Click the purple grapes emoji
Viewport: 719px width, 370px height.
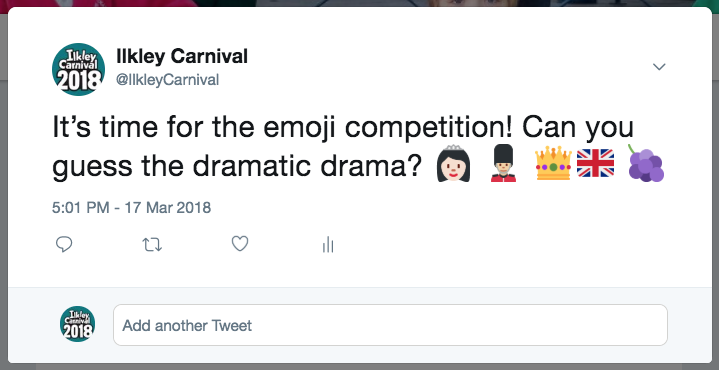click(646, 163)
